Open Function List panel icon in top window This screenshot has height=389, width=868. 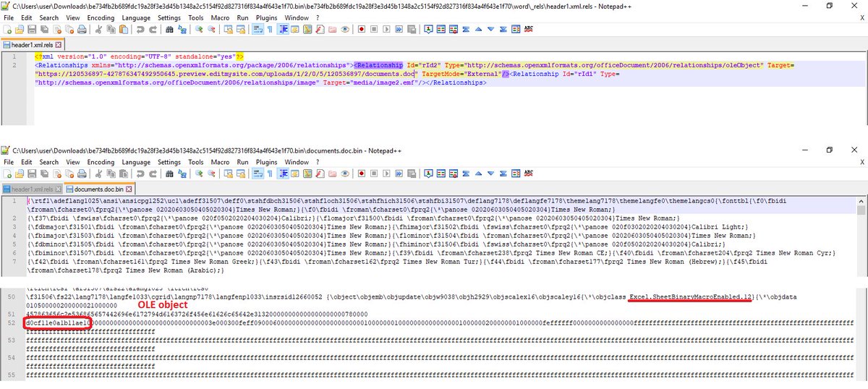pyautogui.click(x=320, y=30)
